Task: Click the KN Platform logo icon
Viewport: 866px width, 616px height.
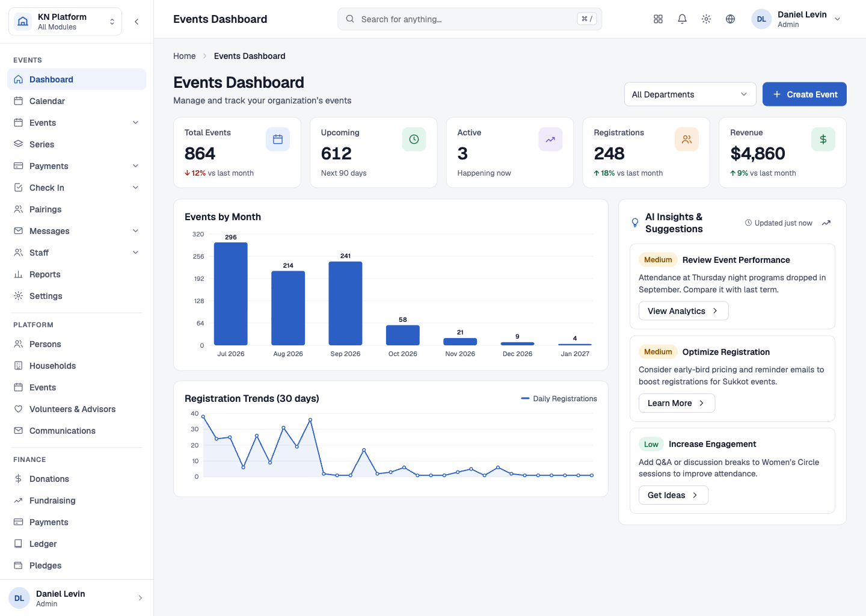Action: point(23,22)
